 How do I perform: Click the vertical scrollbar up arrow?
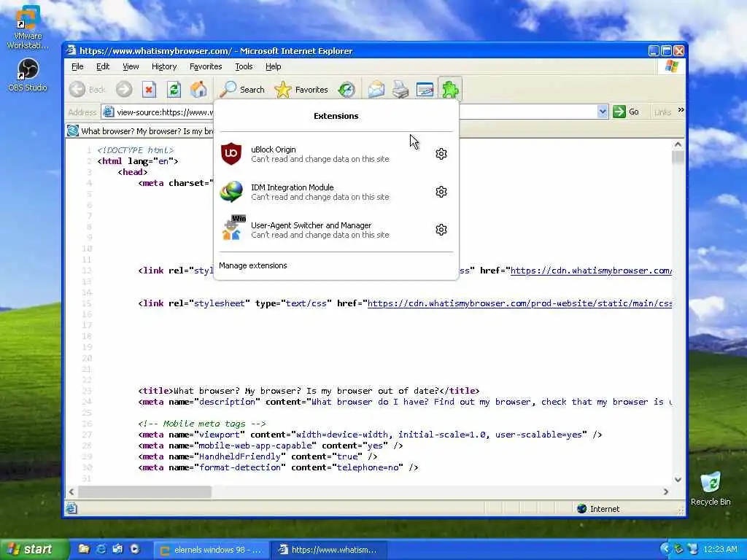(678, 144)
